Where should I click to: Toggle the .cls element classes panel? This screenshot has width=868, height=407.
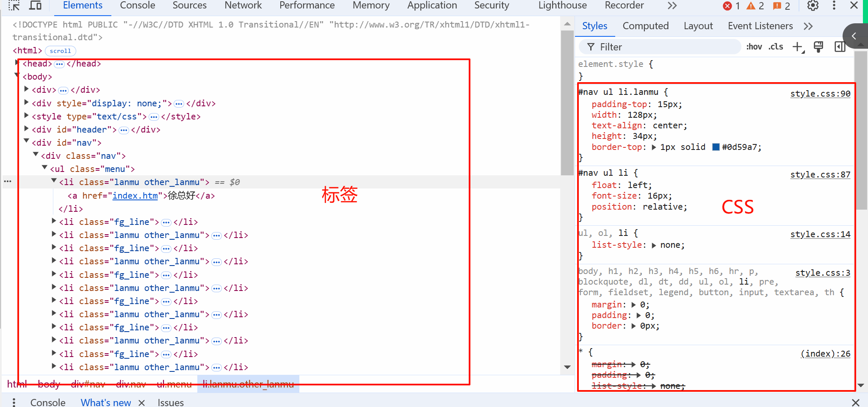coord(776,47)
